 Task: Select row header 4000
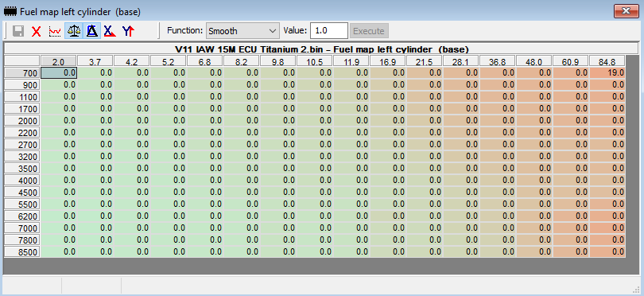click(22, 181)
